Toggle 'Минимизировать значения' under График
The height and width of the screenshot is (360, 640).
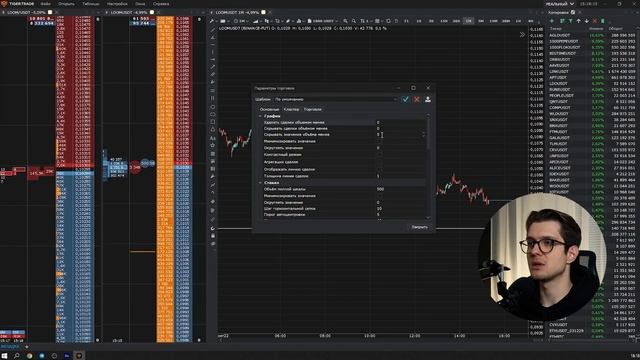point(379,141)
